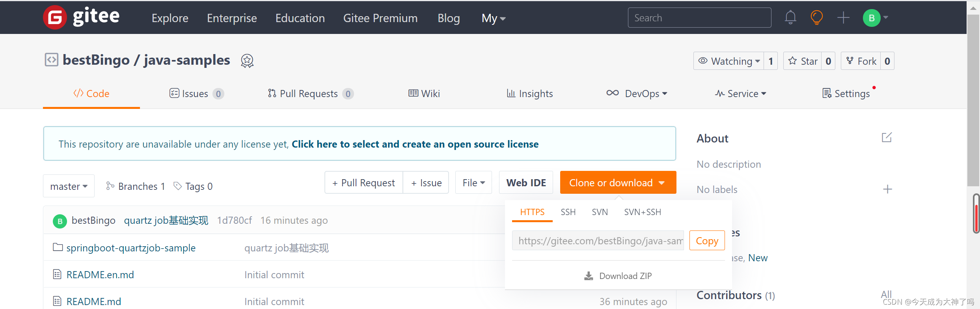The height and width of the screenshot is (309, 980).
Task: Click the lightbulb tips icon
Action: click(816, 17)
